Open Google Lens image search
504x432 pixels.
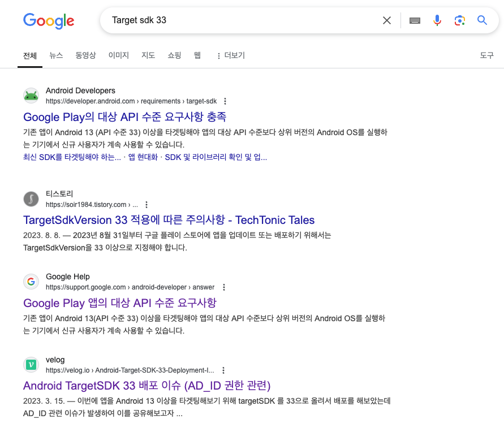(x=460, y=20)
